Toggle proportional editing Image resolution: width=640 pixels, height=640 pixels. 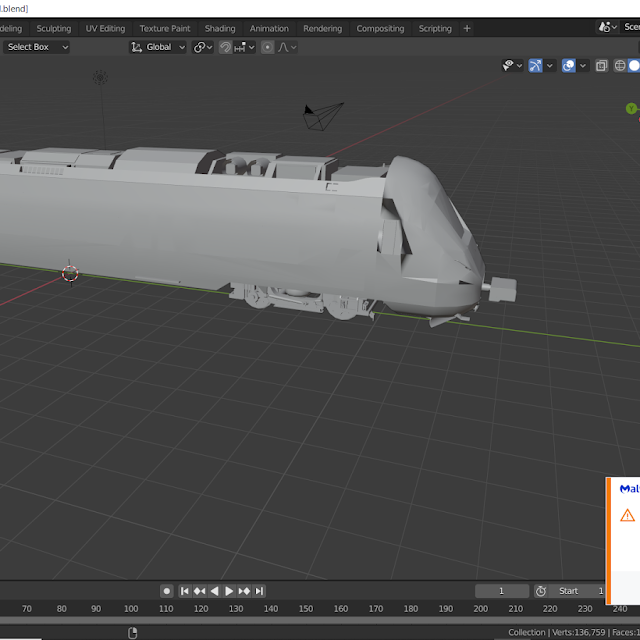267,47
